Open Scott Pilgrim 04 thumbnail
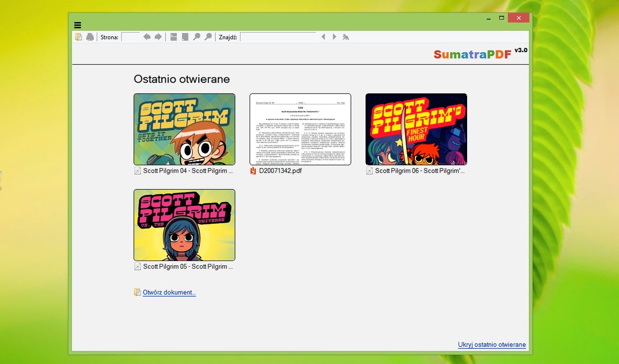This screenshot has height=364, width=619. [184, 129]
